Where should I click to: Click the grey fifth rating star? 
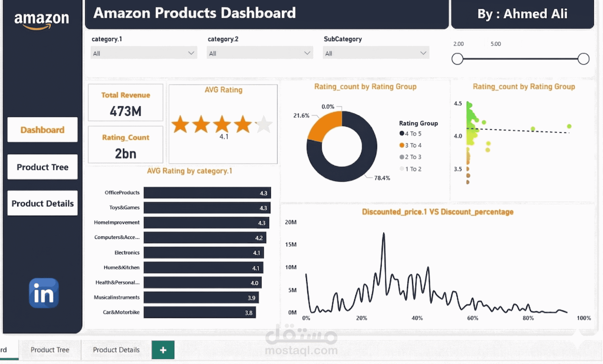pyautogui.click(x=264, y=124)
